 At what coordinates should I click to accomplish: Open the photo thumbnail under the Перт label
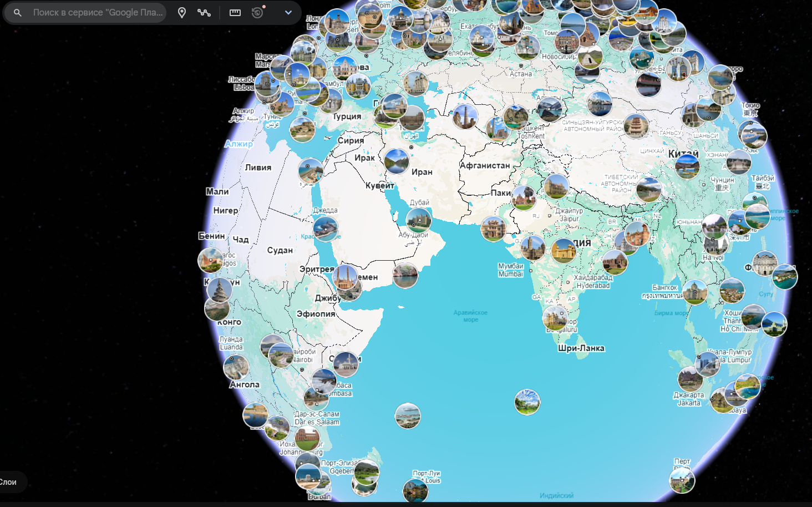point(682,480)
